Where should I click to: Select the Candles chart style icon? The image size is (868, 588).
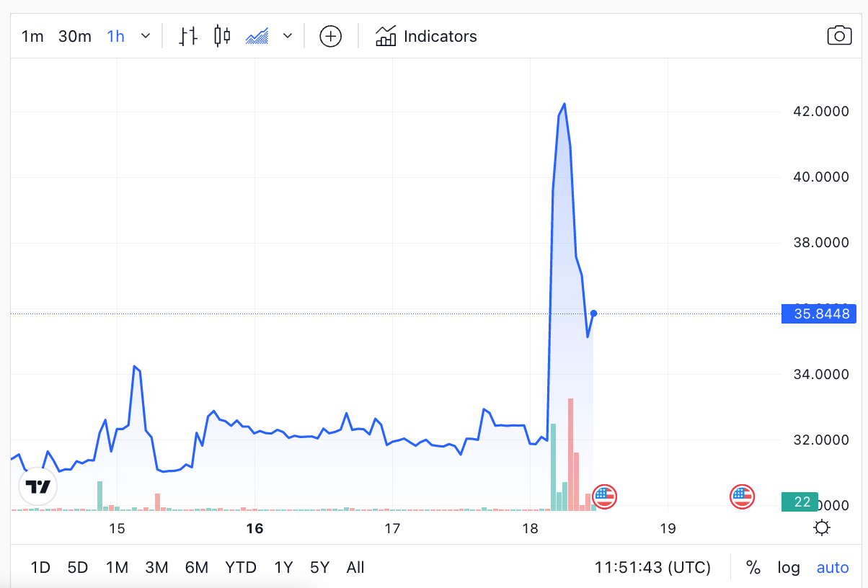pos(222,36)
